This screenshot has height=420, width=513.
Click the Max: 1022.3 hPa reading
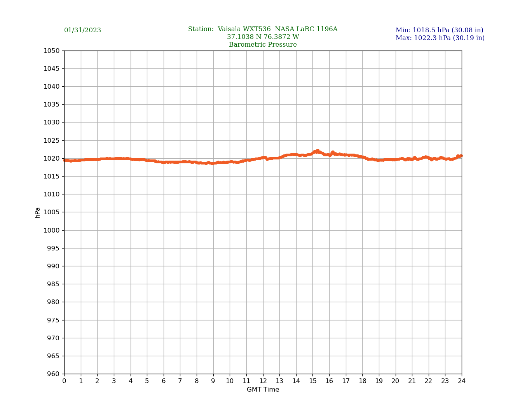coord(440,38)
